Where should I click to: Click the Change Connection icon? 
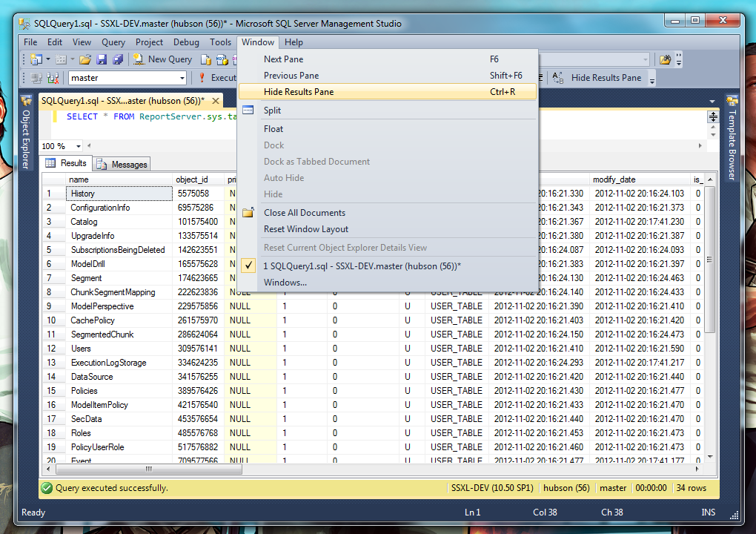(53, 77)
